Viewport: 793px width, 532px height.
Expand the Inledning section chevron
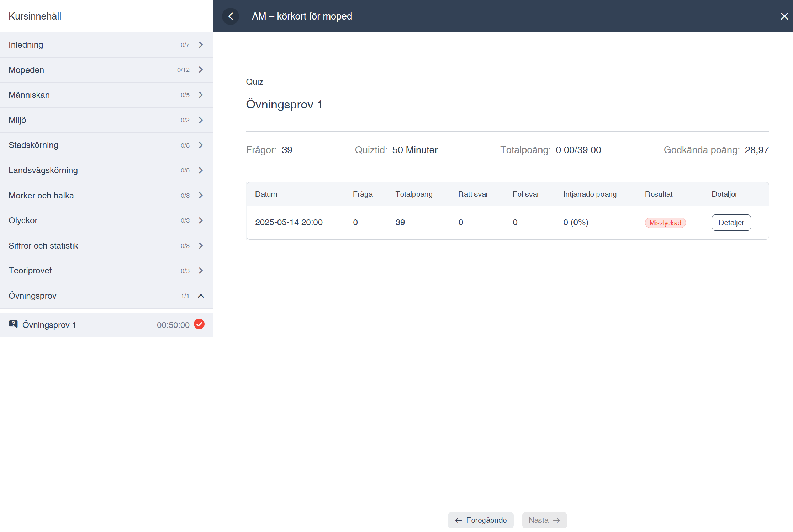[201, 45]
